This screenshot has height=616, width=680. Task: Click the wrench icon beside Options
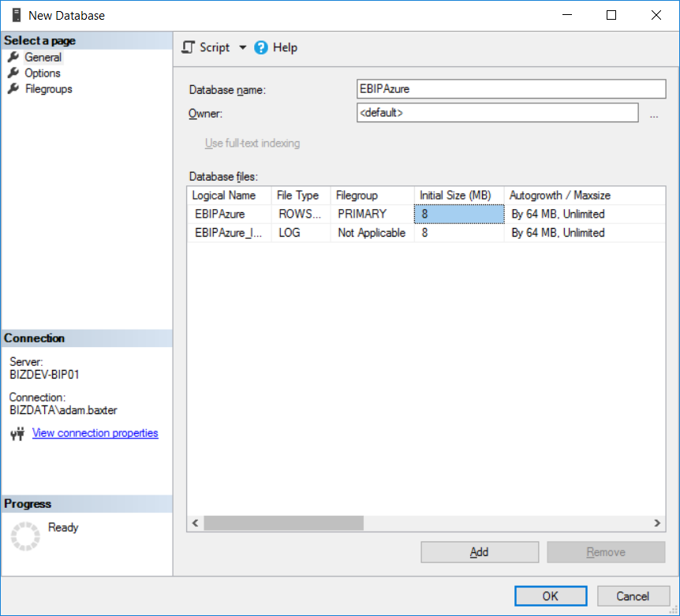pos(13,73)
